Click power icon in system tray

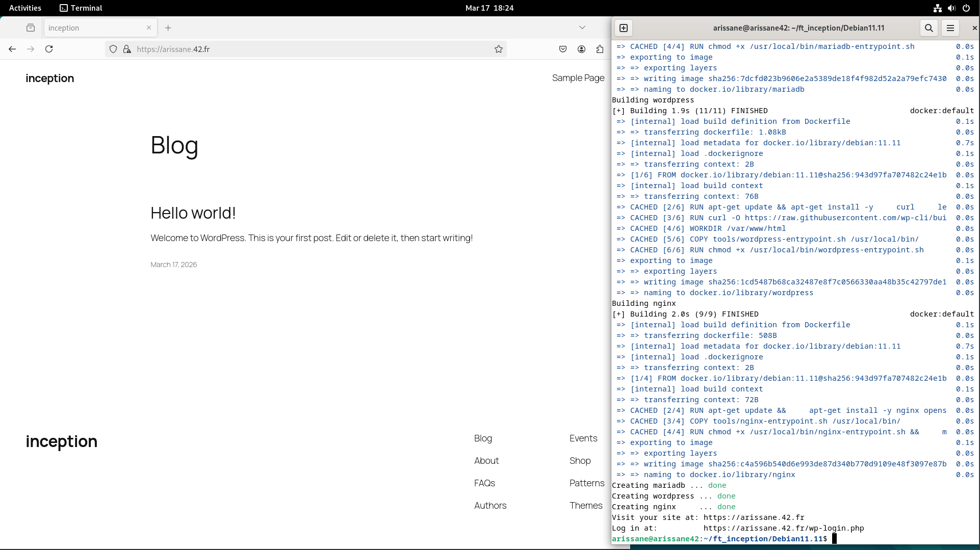966,8
